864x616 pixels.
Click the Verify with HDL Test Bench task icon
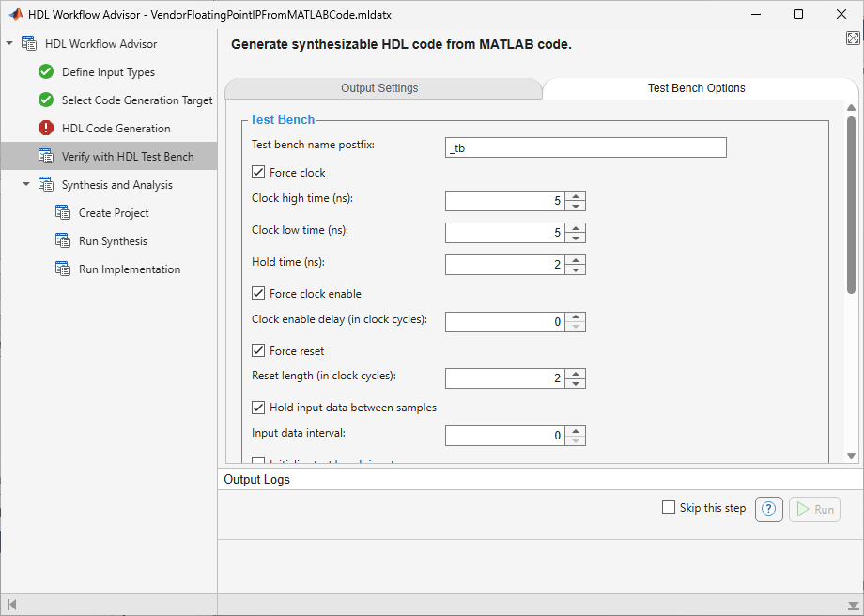(x=46, y=156)
